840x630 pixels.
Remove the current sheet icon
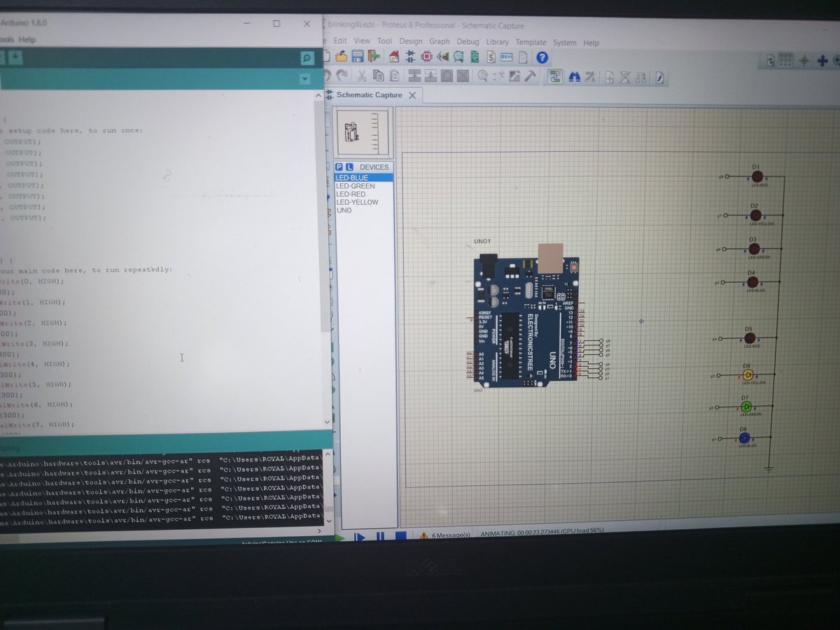pos(625,77)
